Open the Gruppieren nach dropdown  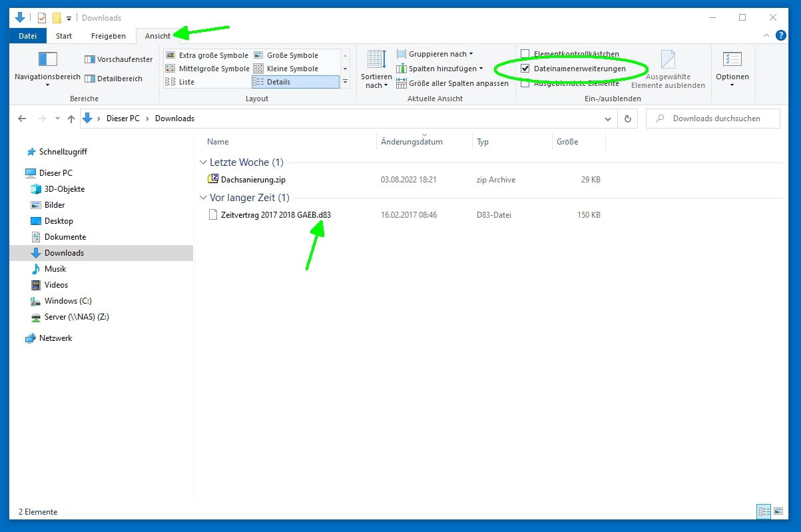435,54
